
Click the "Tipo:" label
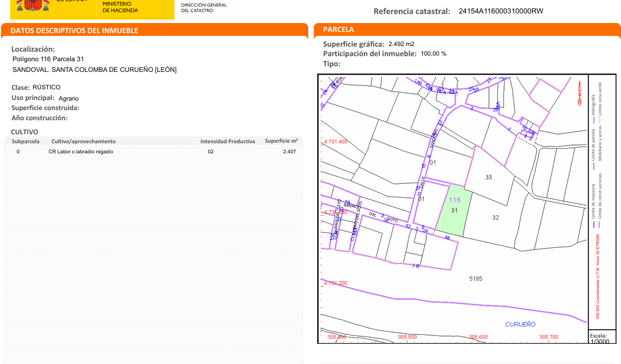(332, 63)
